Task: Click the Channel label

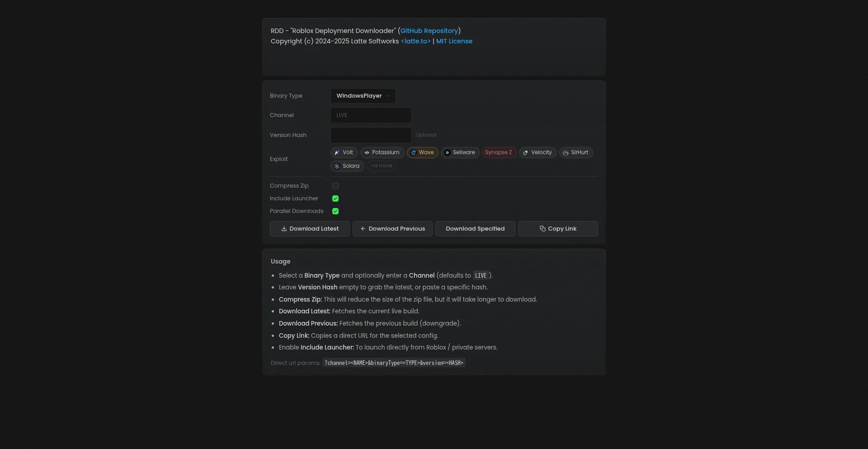Action: click(x=282, y=115)
